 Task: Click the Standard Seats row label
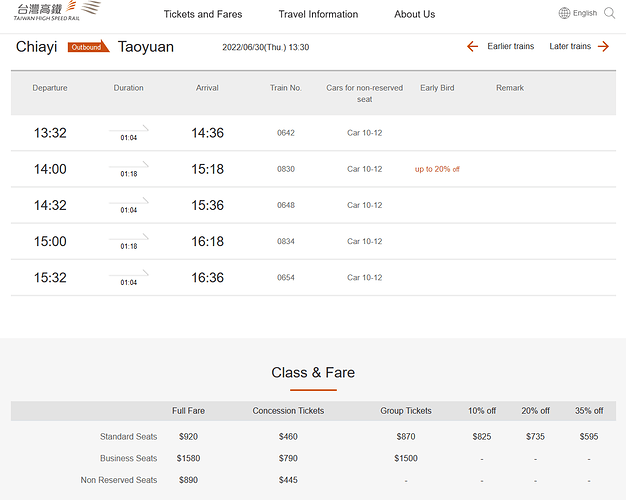pyautogui.click(x=129, y=437)
